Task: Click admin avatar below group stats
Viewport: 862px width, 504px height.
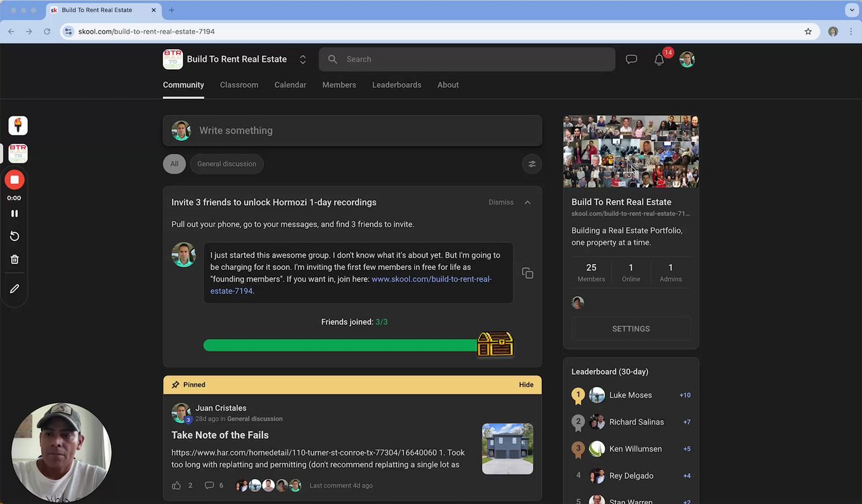Action: (x=578, y=303)
